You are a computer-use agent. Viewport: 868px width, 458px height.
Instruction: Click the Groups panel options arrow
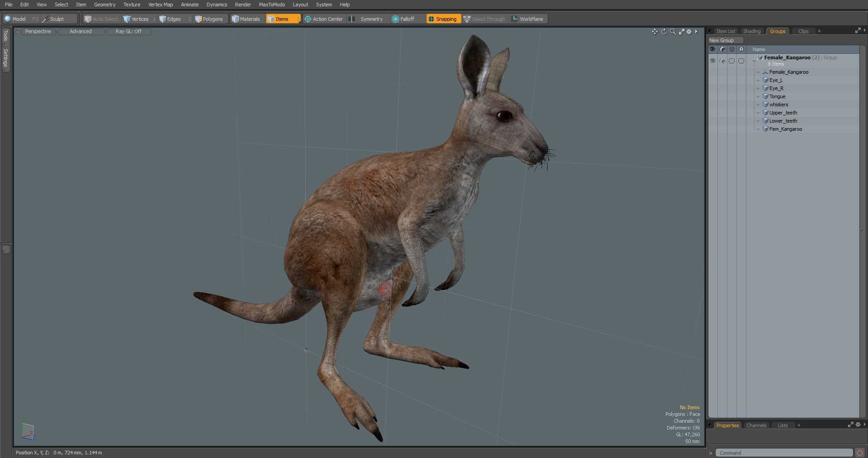pos(864,31)
